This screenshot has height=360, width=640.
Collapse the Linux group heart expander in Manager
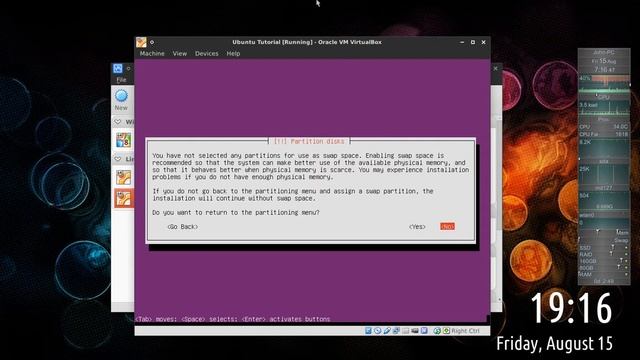click(x=118, y=158)
